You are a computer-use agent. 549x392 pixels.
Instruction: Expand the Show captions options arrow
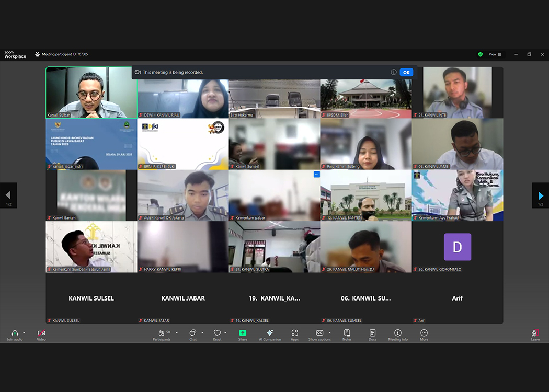click(x=329, y=333)
